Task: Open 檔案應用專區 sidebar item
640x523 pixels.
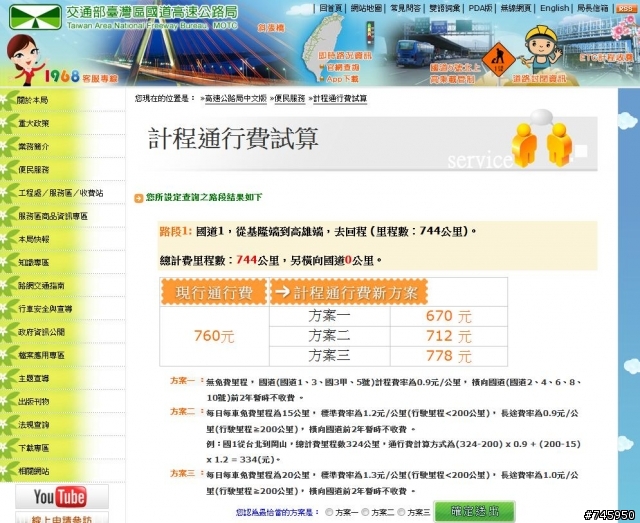Action: (41, 355)
